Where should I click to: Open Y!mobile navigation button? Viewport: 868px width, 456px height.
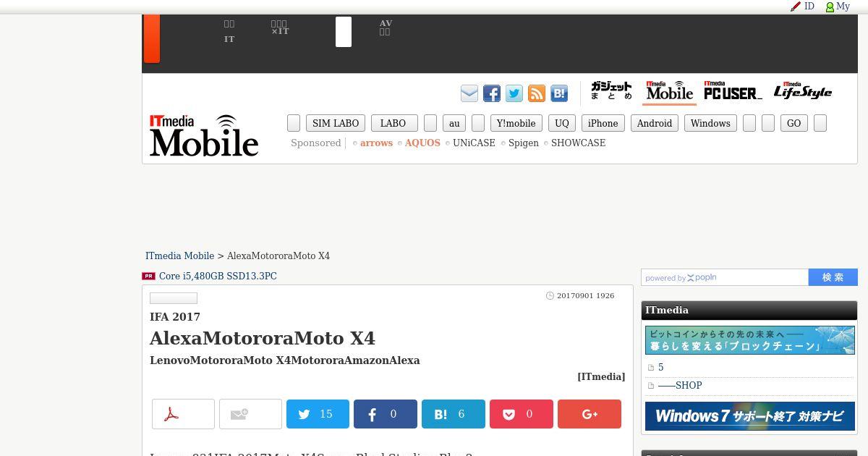click(516, 123)
